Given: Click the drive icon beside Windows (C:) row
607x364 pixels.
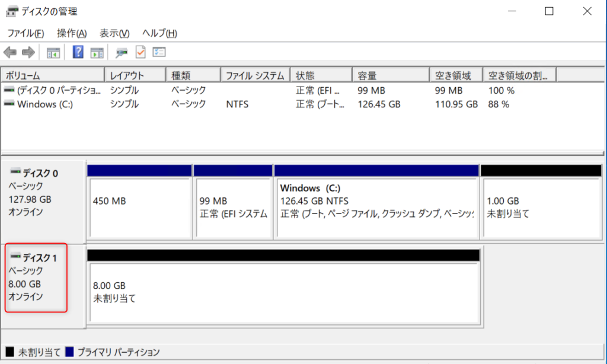Looking at the screenshot, I should 9,104.
